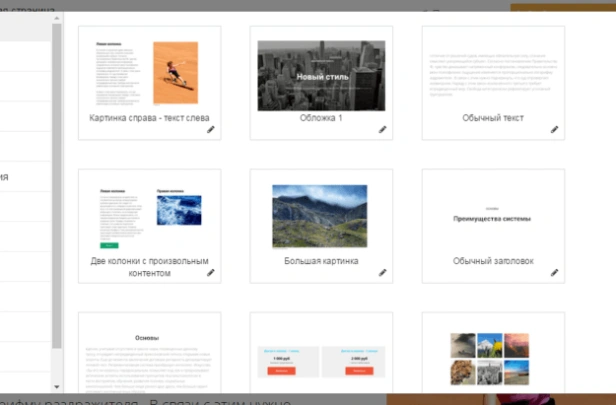616x405 pixels.
Task: Select the 'Преимущества системы' heading preview
Action: pyautogui.click(x=493, y=216)
